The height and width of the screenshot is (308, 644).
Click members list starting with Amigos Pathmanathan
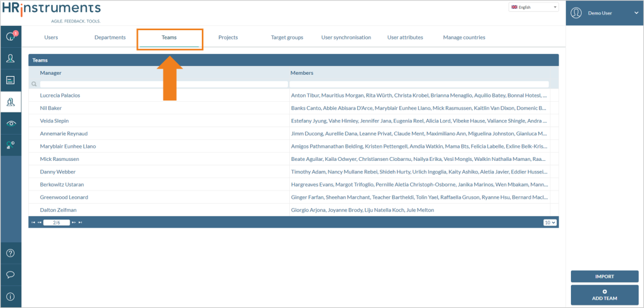(419, 146)
